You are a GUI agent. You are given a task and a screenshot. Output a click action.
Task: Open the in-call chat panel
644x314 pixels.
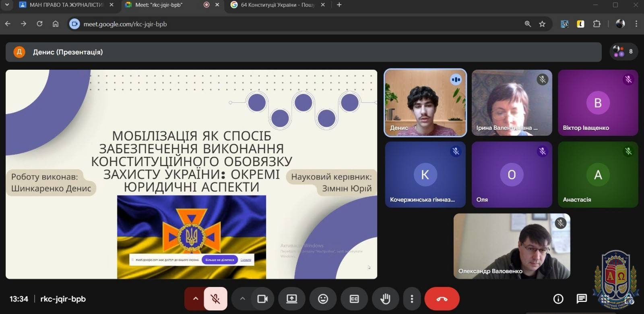coord(581,299)
